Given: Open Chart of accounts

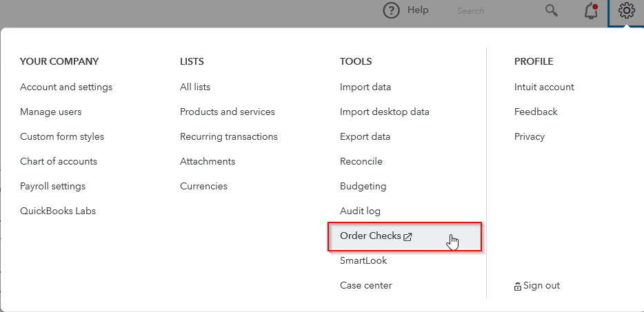Looking at the screenshot, I should [59, 161].
